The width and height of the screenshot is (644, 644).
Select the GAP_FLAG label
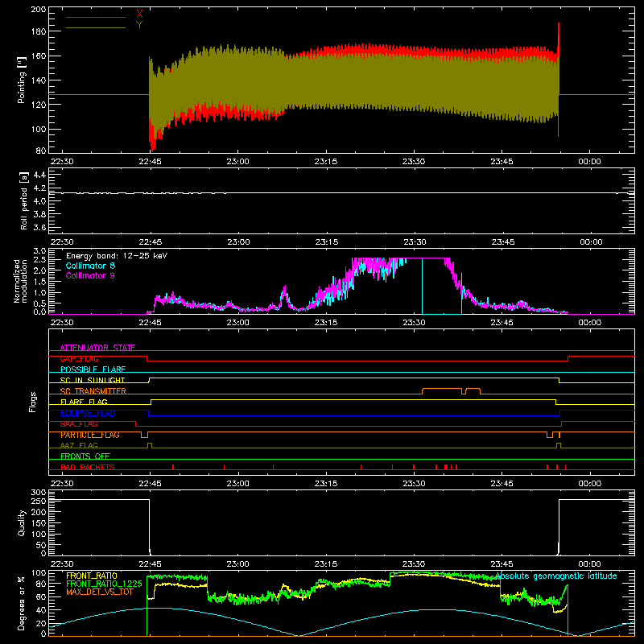(80, 358)
